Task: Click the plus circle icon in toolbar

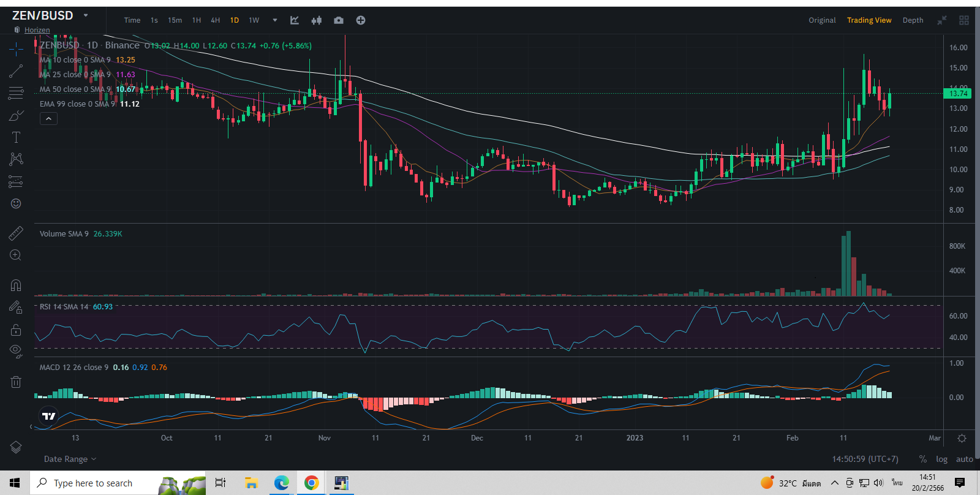Action: tap(361, 20)
